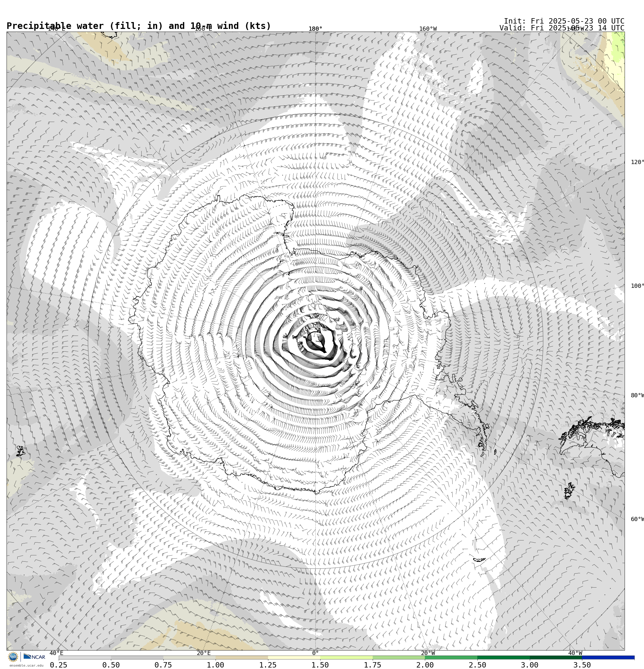This screenshot has width=644, height=669.
Task: Select the gray 0.50–0.75 colorbar segment
Action: coord(137,657)
